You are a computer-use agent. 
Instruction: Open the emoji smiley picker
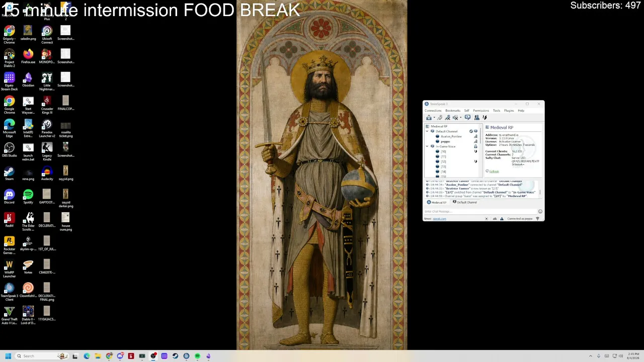[x=540, y=211]
